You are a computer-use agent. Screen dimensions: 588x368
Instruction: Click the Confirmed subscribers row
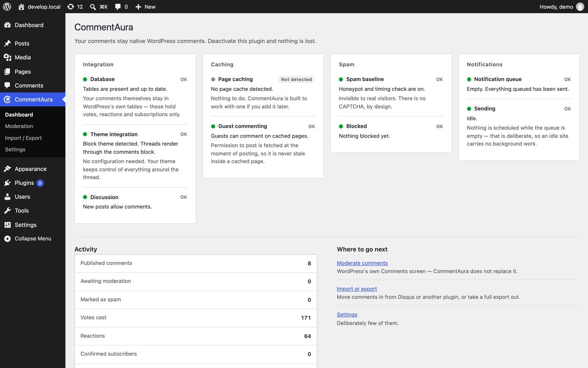[x=196, y=355]
